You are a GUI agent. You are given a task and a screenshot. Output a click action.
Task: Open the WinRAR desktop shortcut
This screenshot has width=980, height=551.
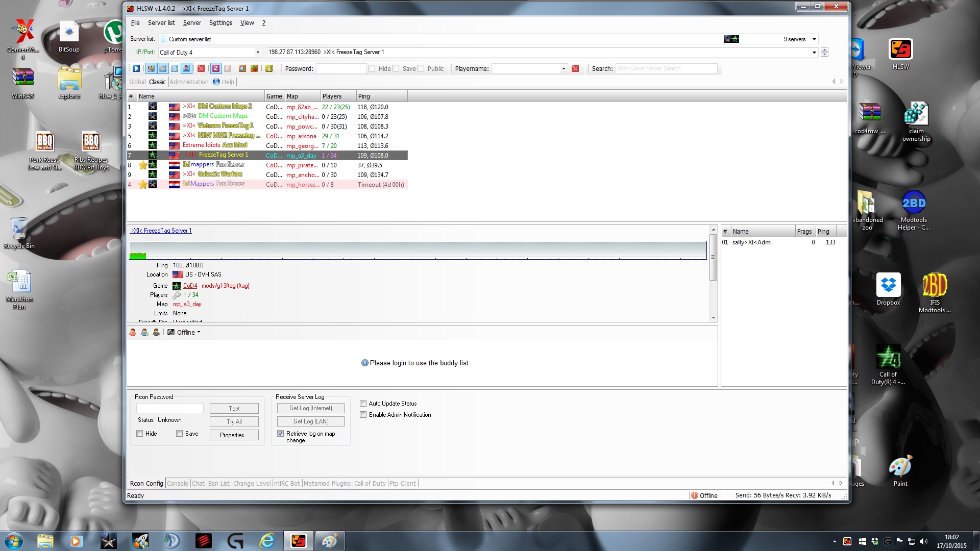tap(23, 83)
